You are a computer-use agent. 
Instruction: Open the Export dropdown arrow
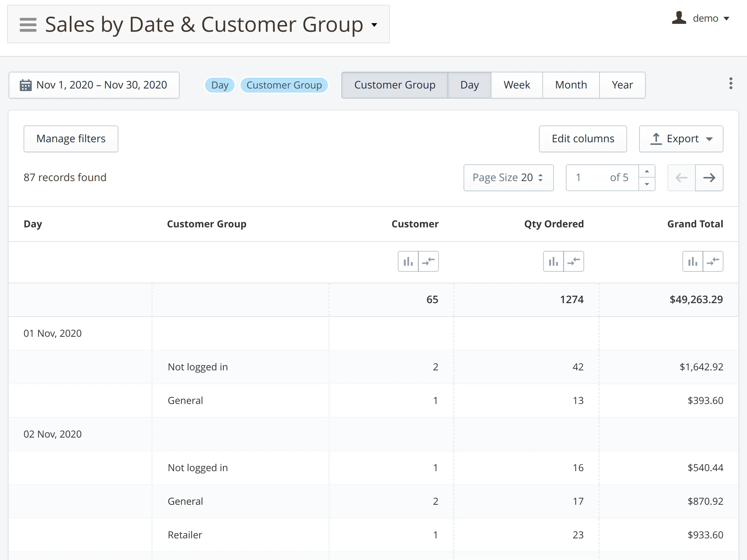709,139
